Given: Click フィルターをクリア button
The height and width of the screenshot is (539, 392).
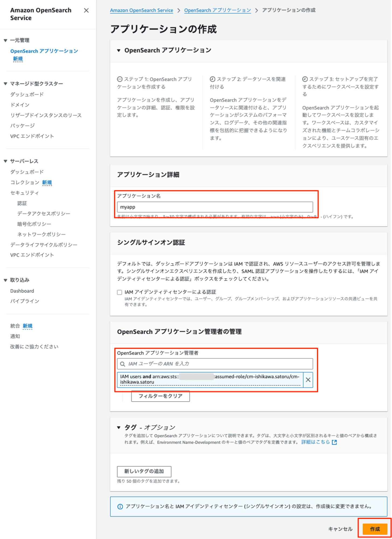Looking at the screenshot, I should (x=160, y=396).
